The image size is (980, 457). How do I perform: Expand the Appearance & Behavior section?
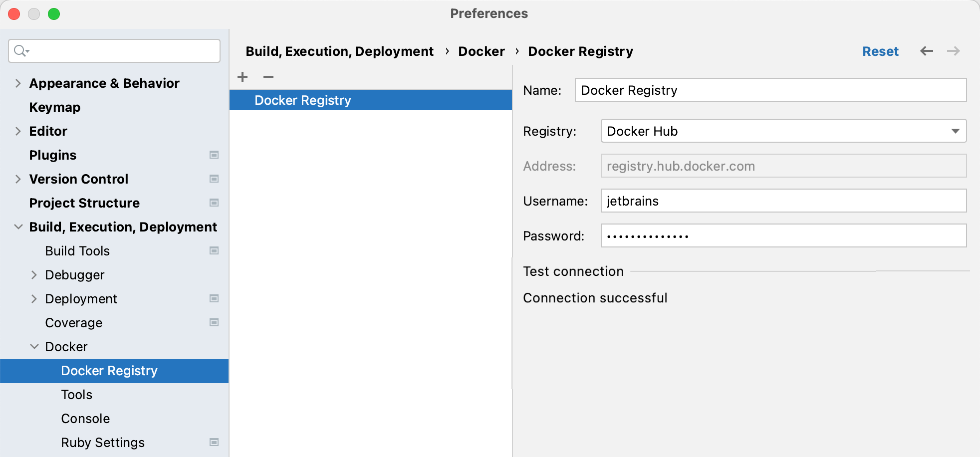point(17,83)
